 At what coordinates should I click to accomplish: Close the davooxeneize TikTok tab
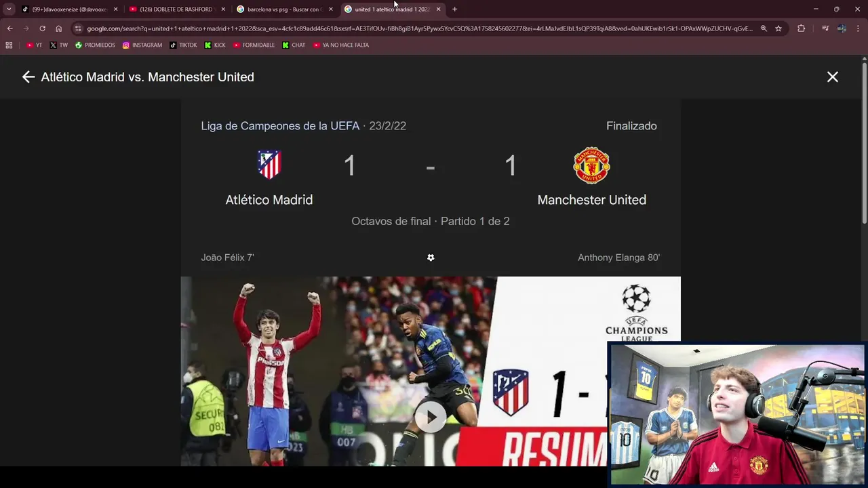pyautogui.click(x=115, y=9)
